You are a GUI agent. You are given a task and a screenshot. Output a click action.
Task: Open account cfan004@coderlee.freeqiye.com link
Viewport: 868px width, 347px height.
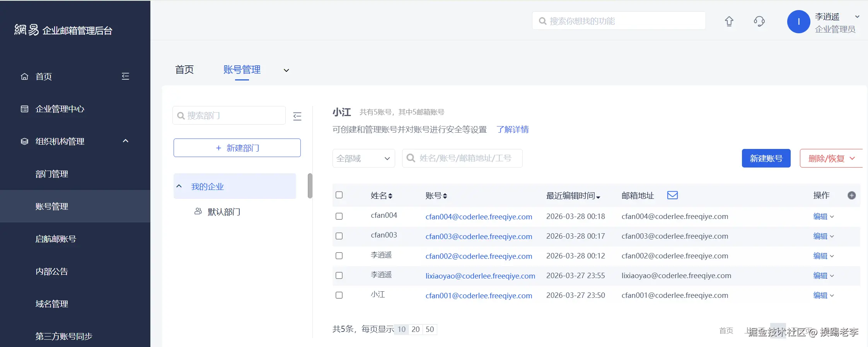pos(479,217)
